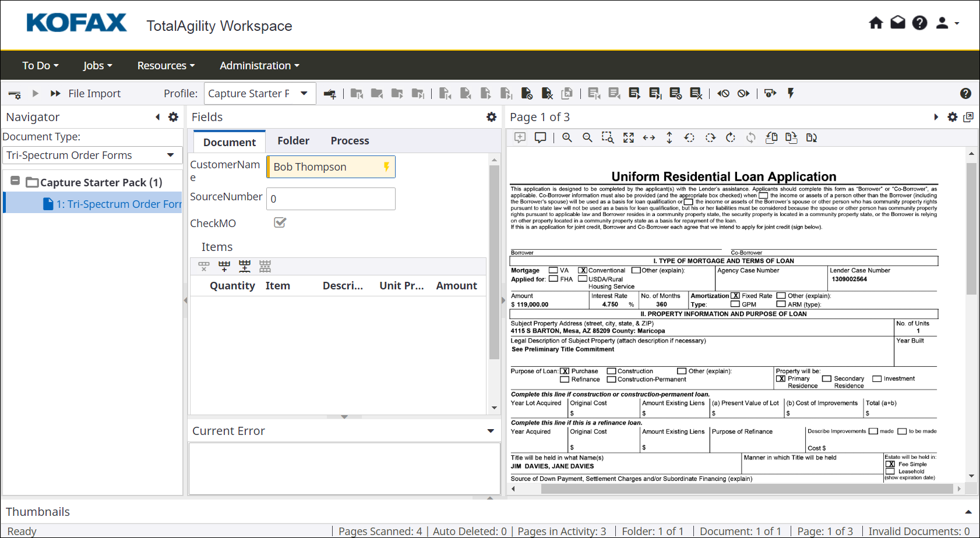This screenshot has width=980, height=538.
Task: Add a new row to the Items table
Action: (x=224, y=266)
